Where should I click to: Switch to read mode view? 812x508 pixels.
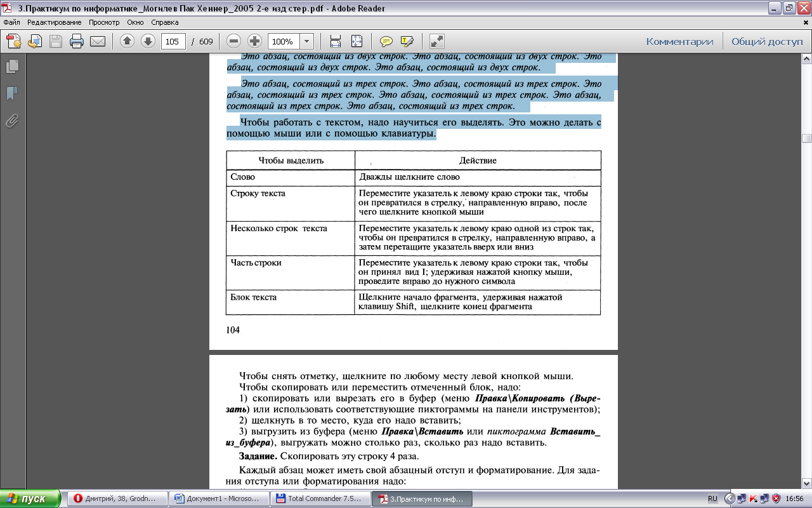pos(436,41)
